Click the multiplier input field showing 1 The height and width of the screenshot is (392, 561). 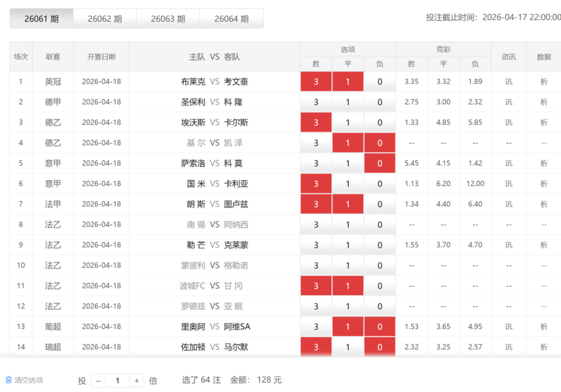tap(117, 379)
